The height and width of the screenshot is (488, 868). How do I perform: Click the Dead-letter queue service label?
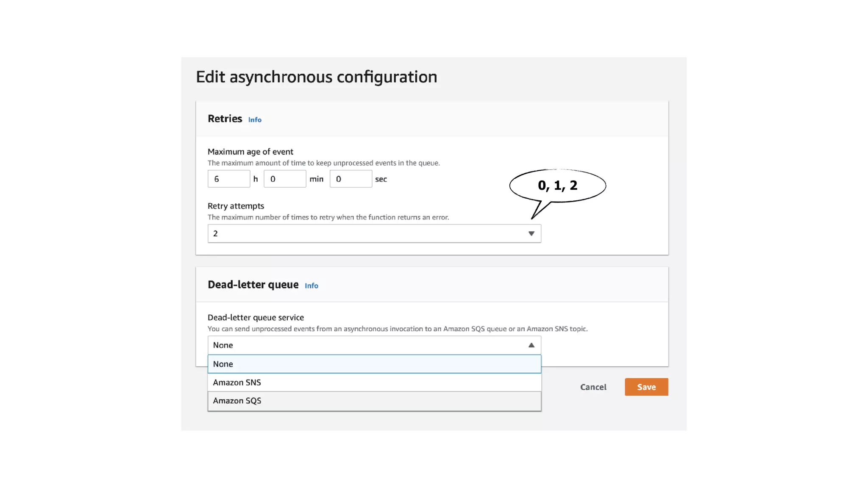[x=256, y=318]
